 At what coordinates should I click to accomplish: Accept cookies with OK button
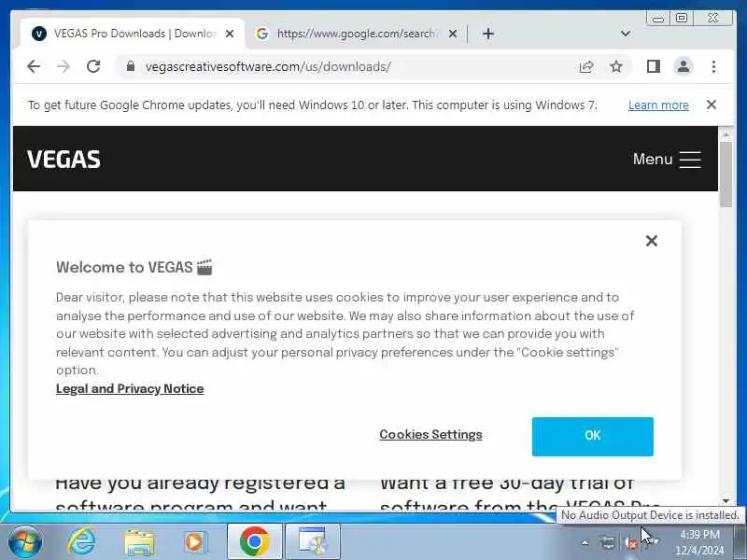(593, 437)
